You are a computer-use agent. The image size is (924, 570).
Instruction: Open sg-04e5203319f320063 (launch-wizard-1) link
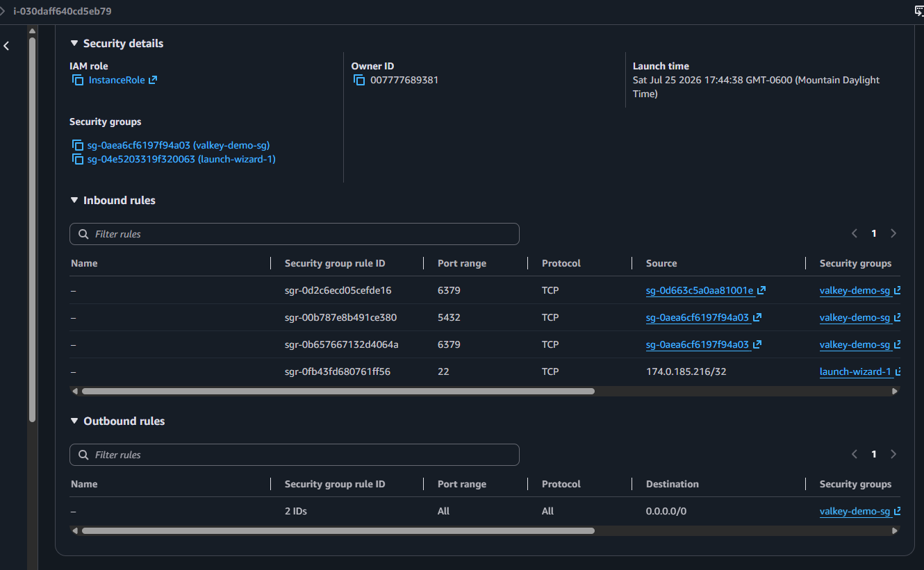coord(181,159)
